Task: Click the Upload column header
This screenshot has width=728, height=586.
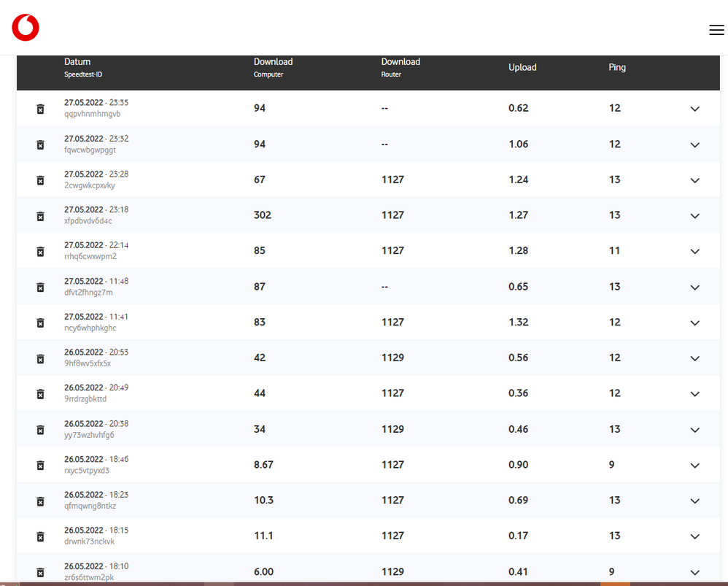Action: tap(522, 67)
